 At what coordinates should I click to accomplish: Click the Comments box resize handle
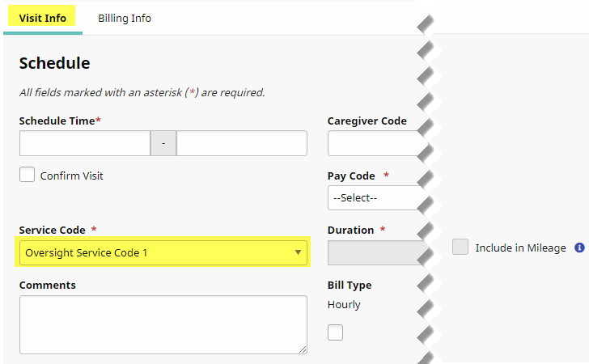303,349
